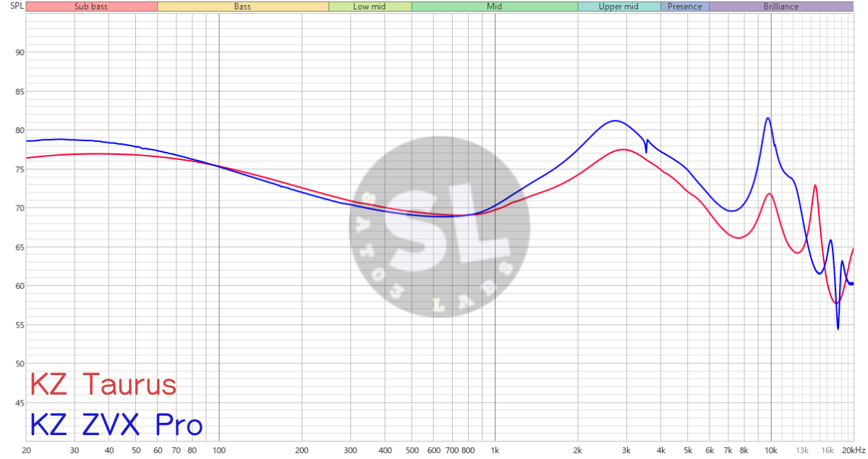Select the 800 Hz frequency axis label

point(469,450)
